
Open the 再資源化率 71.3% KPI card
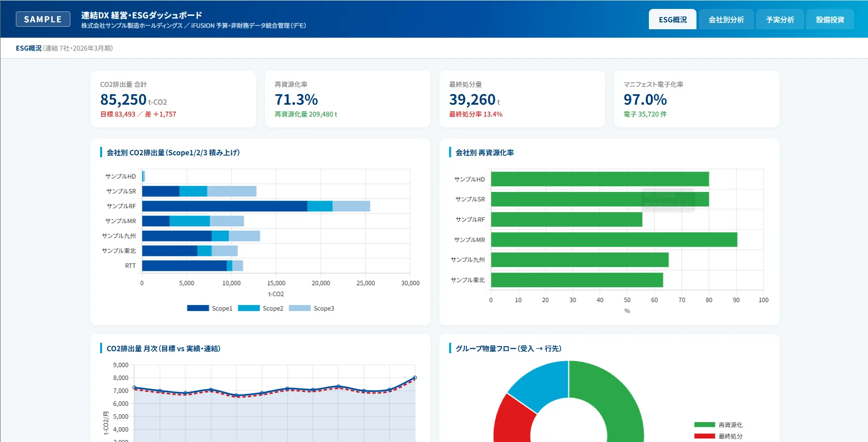point(347,99)
